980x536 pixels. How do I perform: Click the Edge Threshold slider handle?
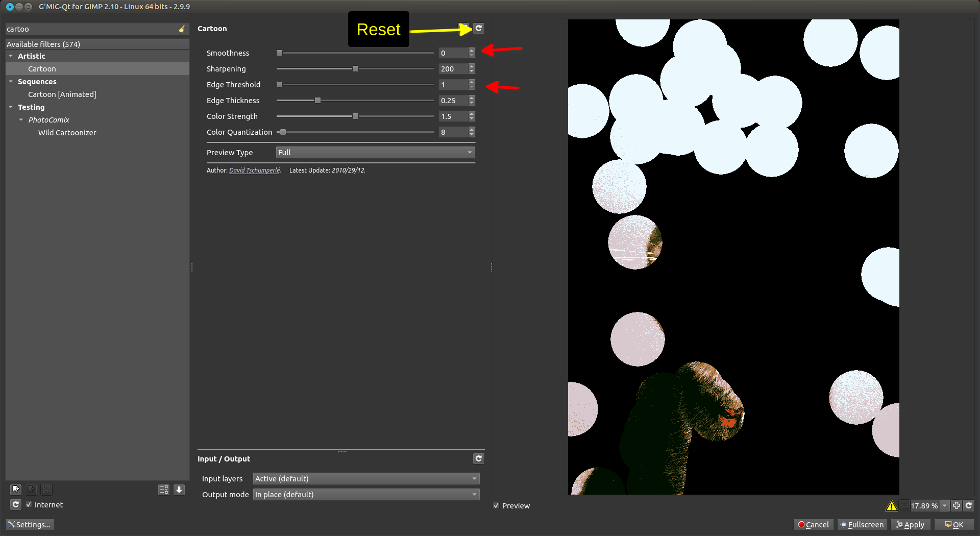(x=279, y=85)
